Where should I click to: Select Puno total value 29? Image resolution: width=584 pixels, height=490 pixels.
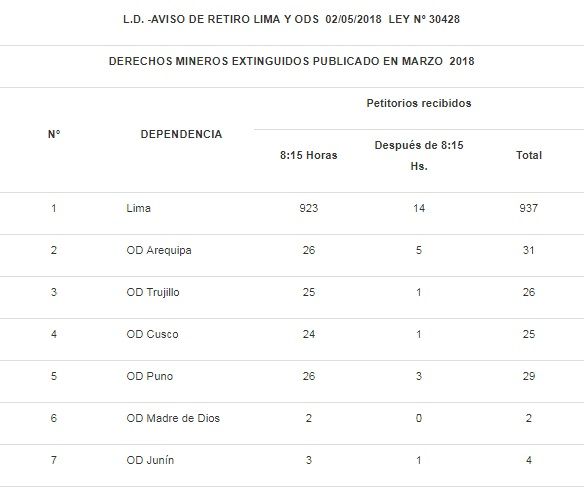tap(529, 376)
